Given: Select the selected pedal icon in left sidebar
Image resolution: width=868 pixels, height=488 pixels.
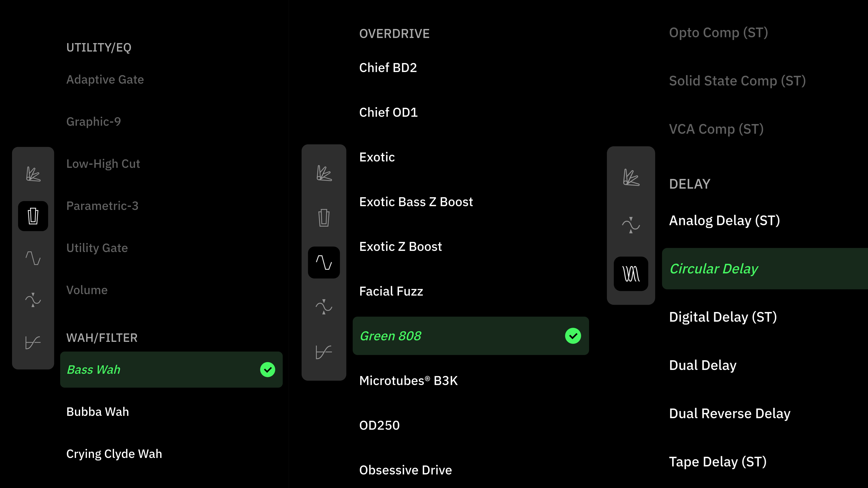Looking at the screenshot, I should point(33,216).
